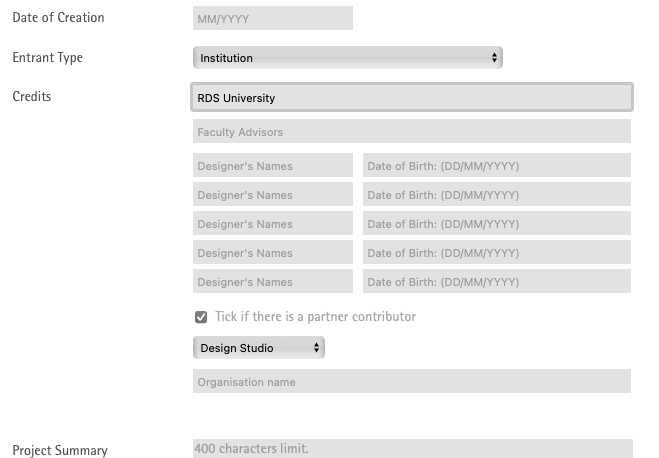Click the 'Credits' label text
The height and width of the screenshot is (458, 659).
tap(31, 97)
